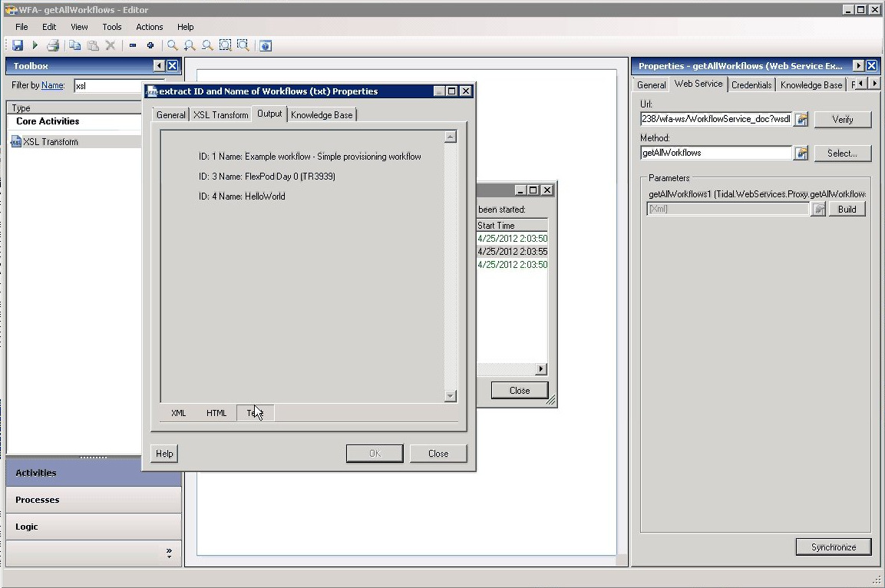Click the Copy icon in toolbar

pos(74,46)
